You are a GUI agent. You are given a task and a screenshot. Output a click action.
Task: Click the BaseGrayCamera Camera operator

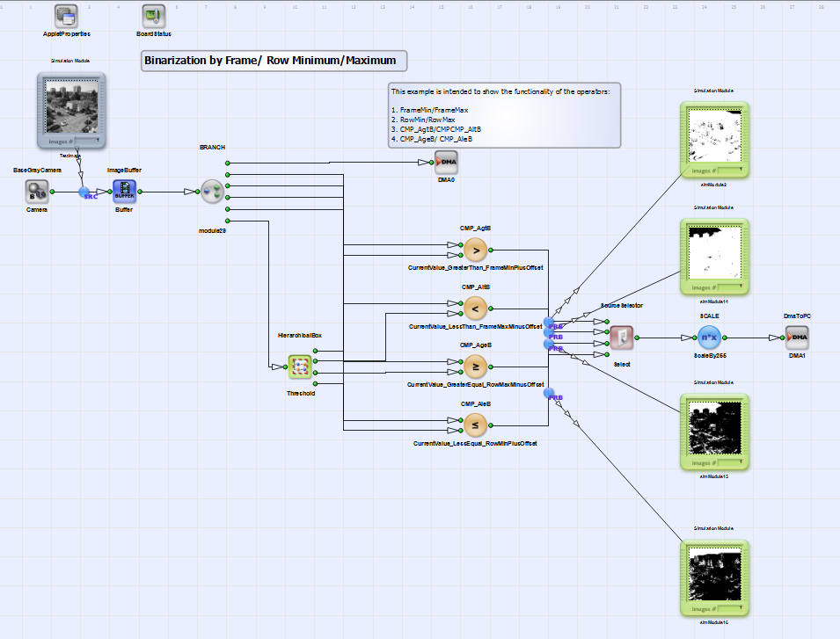click(x=36, y=192)
